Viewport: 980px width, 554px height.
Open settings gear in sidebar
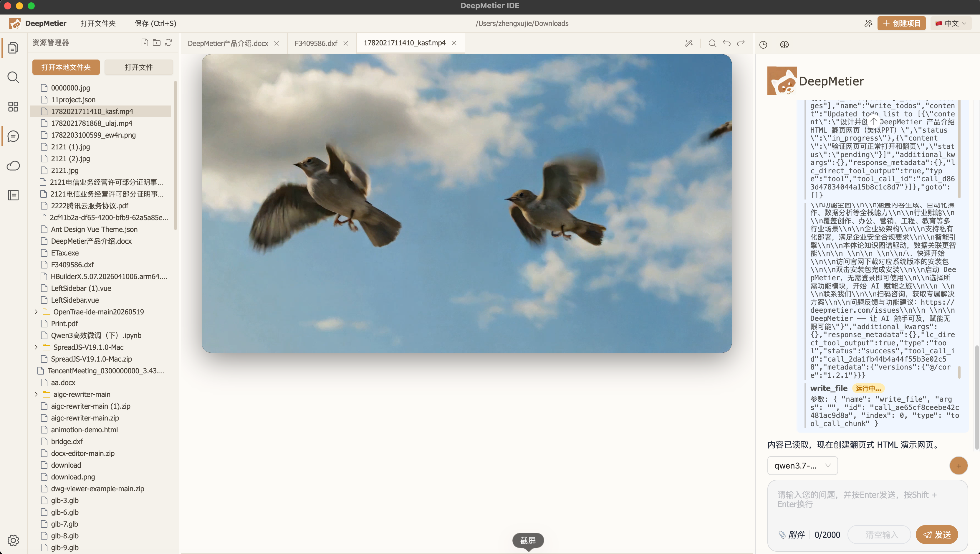[13, 540]
